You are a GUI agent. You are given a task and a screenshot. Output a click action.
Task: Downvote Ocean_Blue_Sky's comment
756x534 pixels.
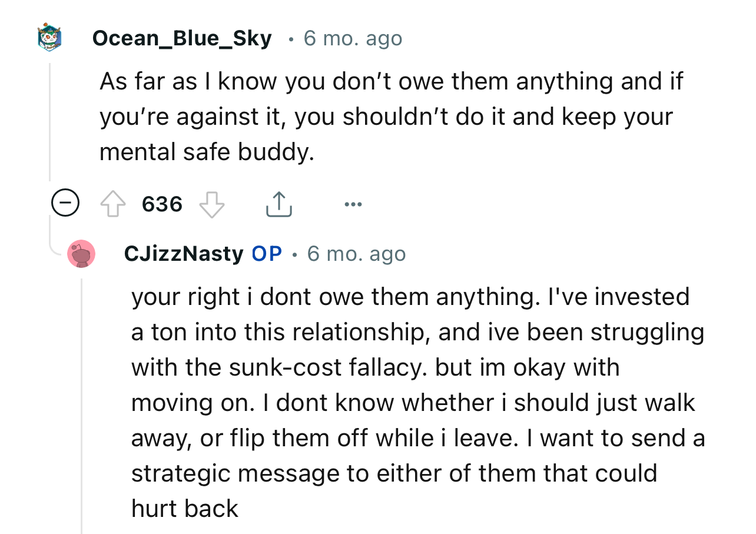click(212, 204)
